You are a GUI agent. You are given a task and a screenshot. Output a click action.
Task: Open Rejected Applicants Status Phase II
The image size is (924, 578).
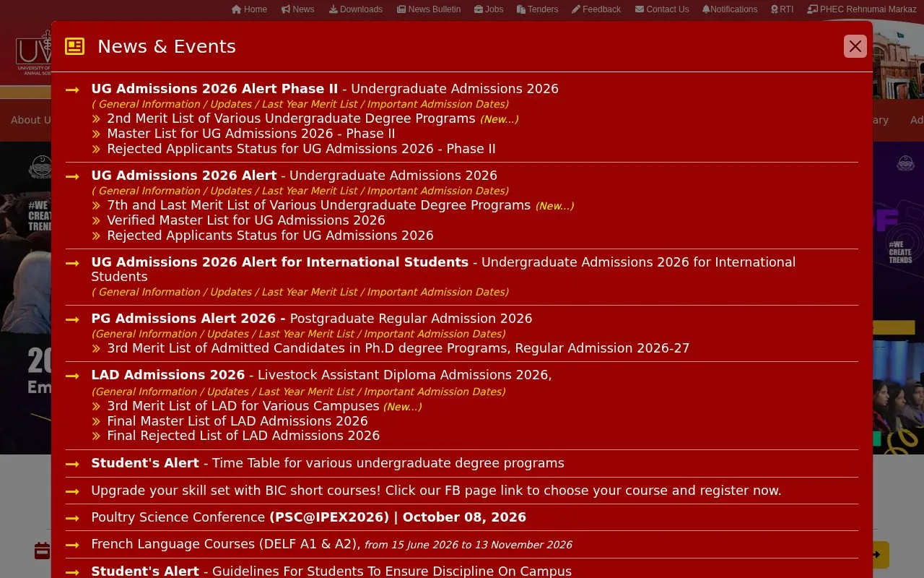[301, 149]
